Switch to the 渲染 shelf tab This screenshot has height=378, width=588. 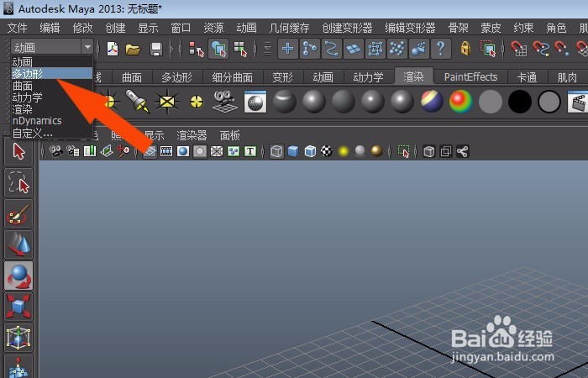pos(413,77)
